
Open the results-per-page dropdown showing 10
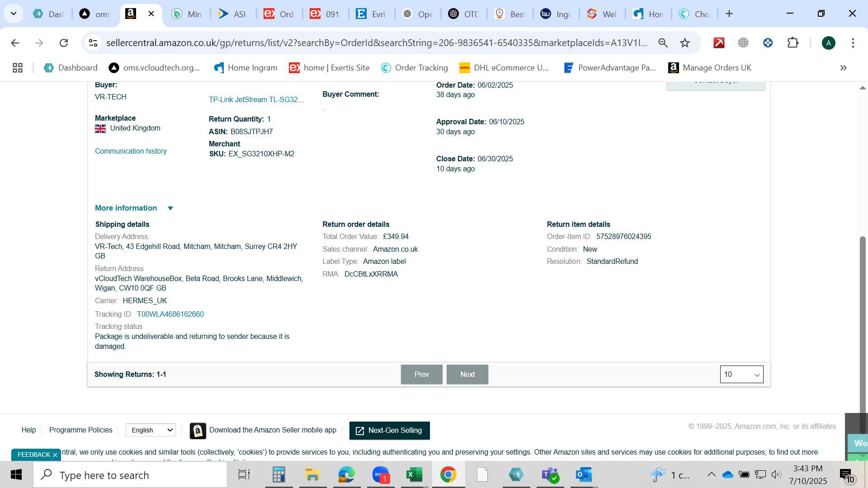(741, 375)
